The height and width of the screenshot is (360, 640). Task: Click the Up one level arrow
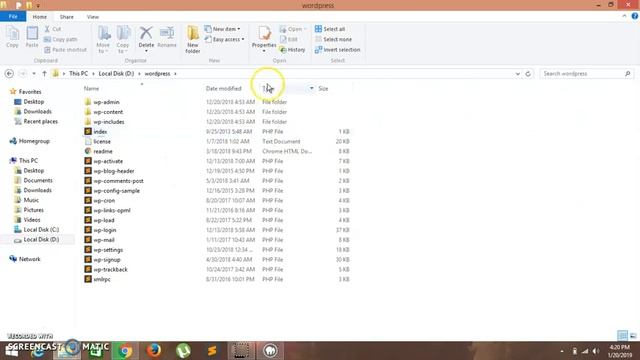pos(44,74)
